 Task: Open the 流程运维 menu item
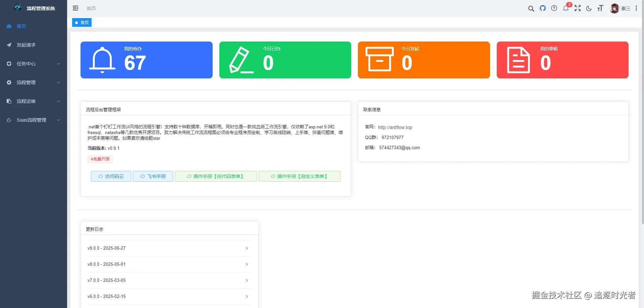tap(34, 101)
